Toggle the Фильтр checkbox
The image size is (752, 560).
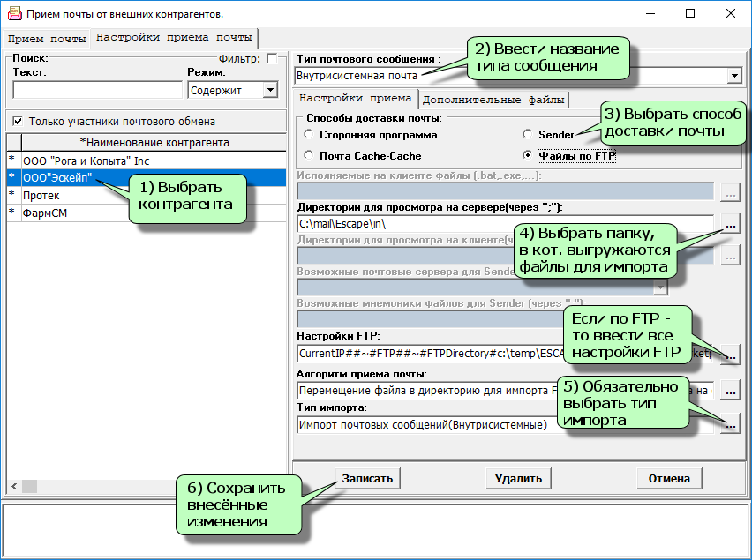(272, 58)
